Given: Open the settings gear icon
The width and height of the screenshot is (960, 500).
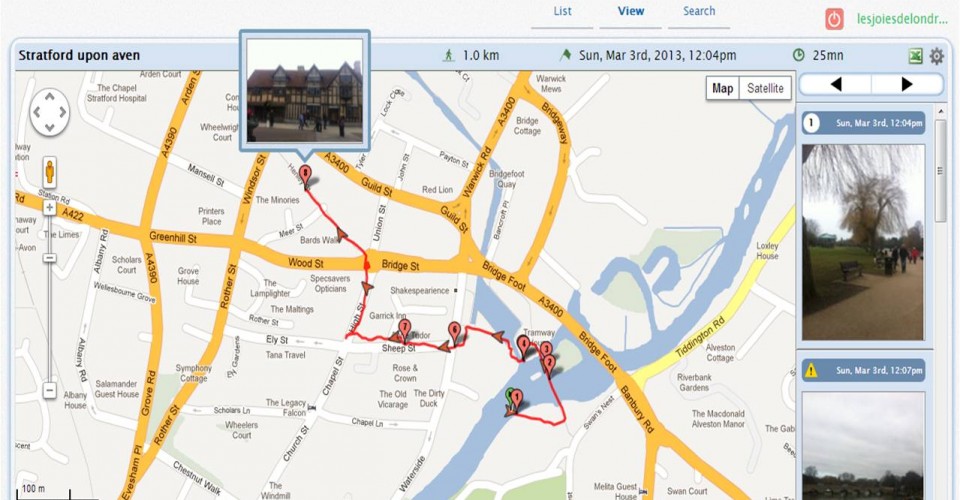Looking at the screenshot, I should 937,56.
